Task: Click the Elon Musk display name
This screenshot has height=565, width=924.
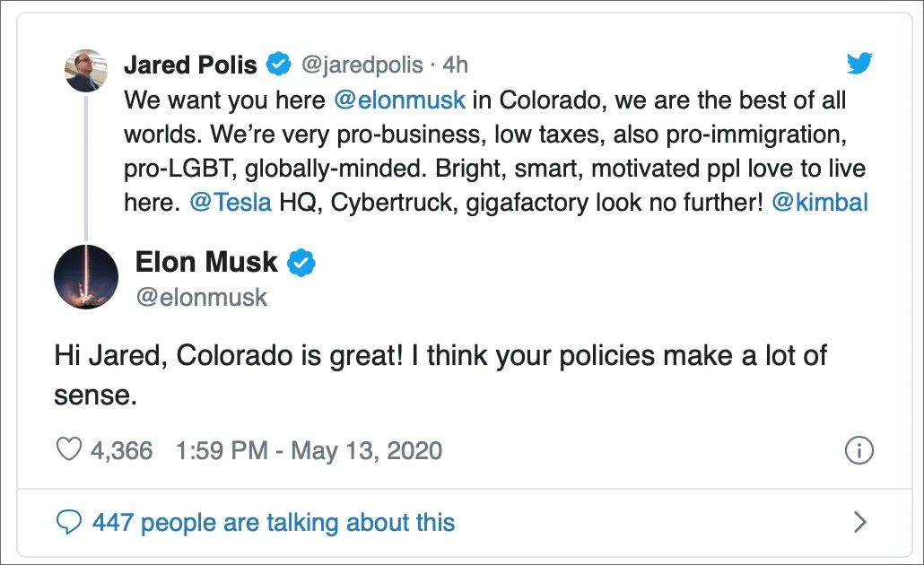Action: [206, 262]
